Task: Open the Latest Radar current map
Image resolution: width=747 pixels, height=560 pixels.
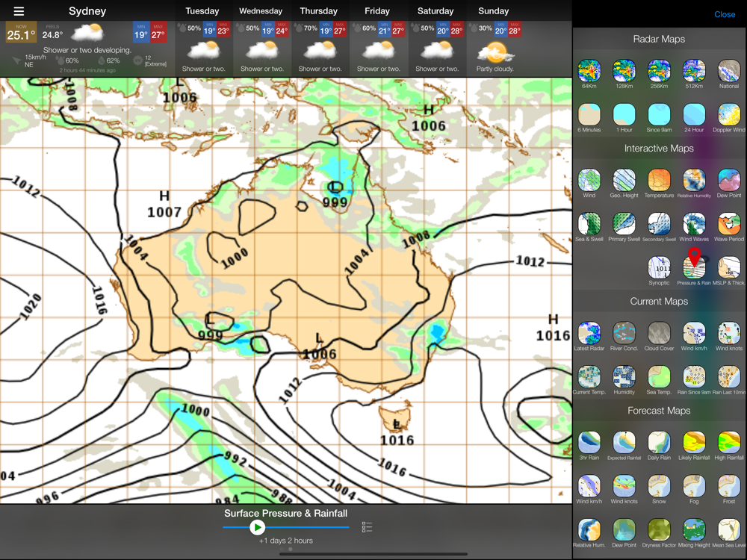Action: pos(589,333)
